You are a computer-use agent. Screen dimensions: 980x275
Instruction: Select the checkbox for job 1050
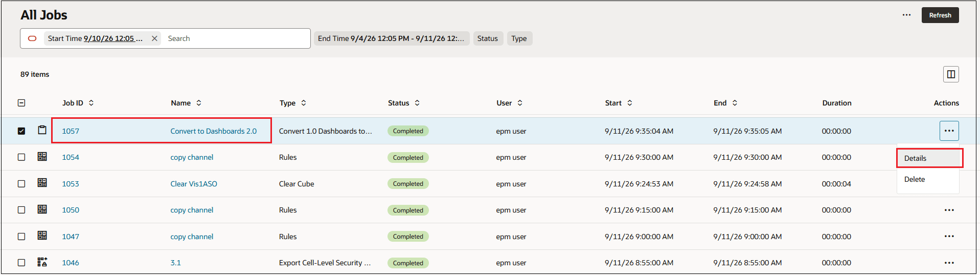(21, 210)
